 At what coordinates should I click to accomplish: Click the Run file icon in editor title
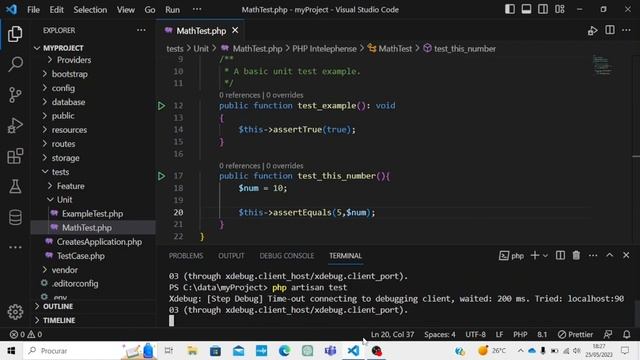coord(592,31)
